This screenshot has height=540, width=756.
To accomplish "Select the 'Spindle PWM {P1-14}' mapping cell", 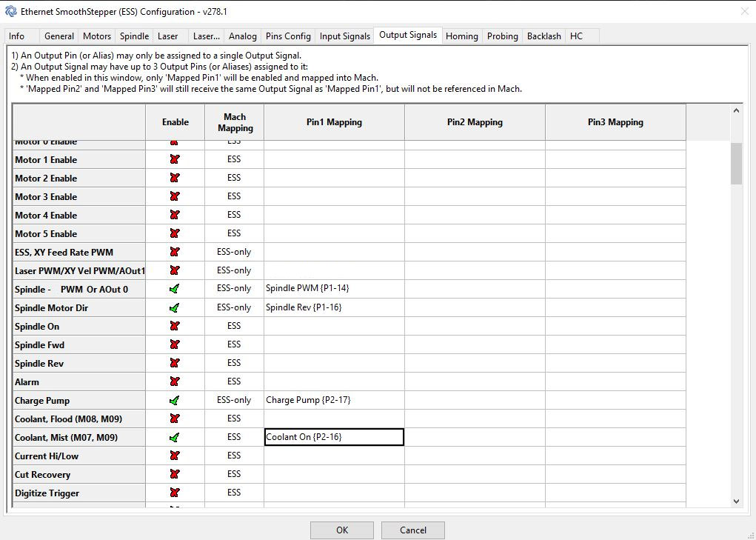I will (x=334, y=289).
